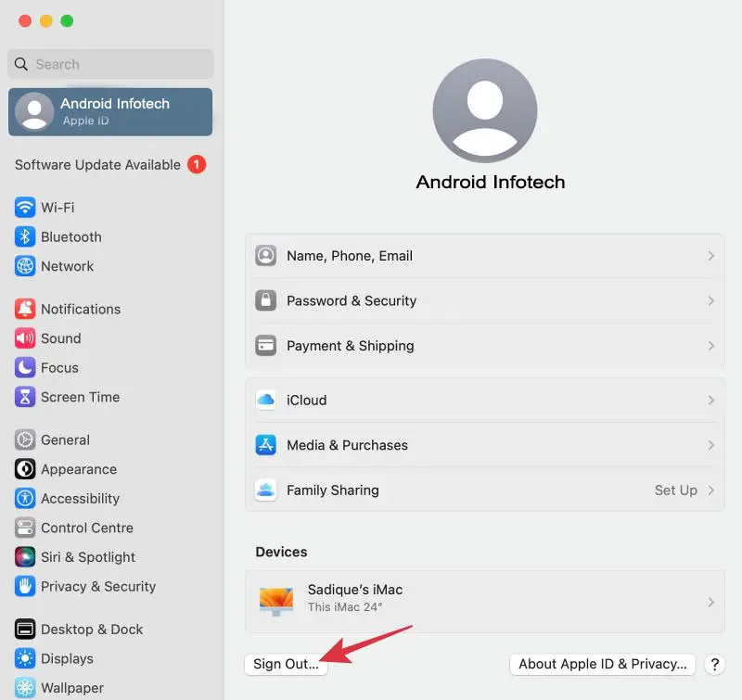742x700 pixels.
Task: Click the Sign Out button
Action: coord(286,664)
